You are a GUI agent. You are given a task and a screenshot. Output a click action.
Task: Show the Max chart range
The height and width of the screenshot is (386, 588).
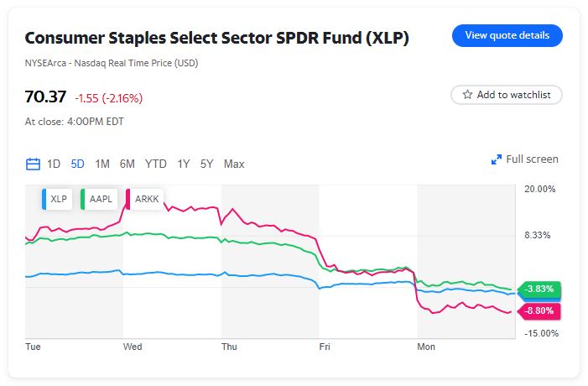[x=234, y=164]
